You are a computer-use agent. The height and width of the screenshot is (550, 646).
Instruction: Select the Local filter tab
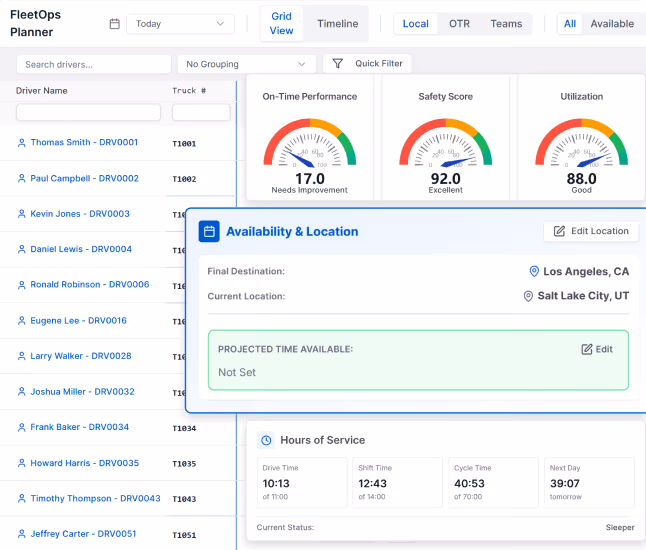coord(415,24)
